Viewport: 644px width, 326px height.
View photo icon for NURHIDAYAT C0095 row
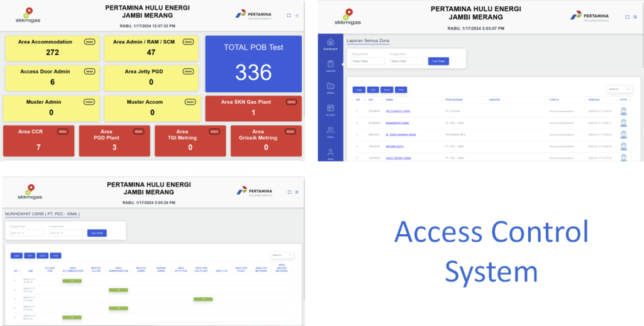(x=623, y=123)
